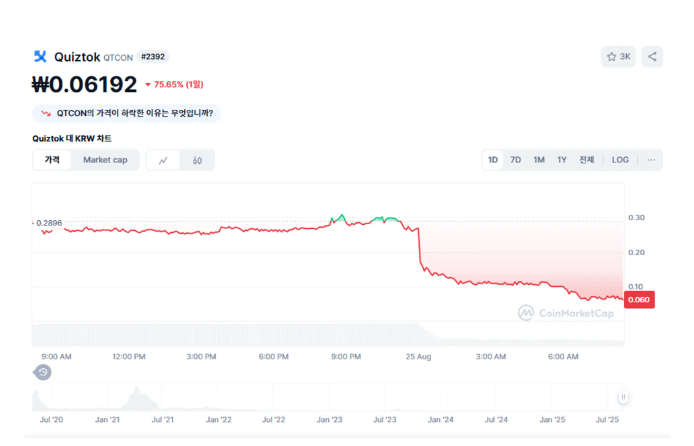Viewport: 694px width, 446px height.
Task: Click the Quiztok logo icon
Action: point(40,57)
